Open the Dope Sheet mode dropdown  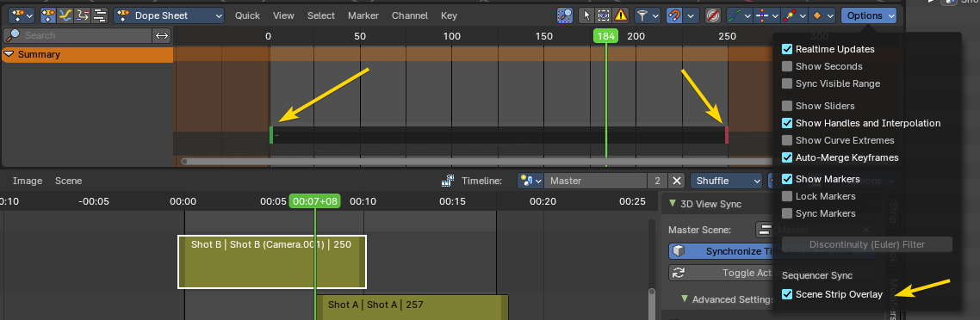tap(169, 15)
